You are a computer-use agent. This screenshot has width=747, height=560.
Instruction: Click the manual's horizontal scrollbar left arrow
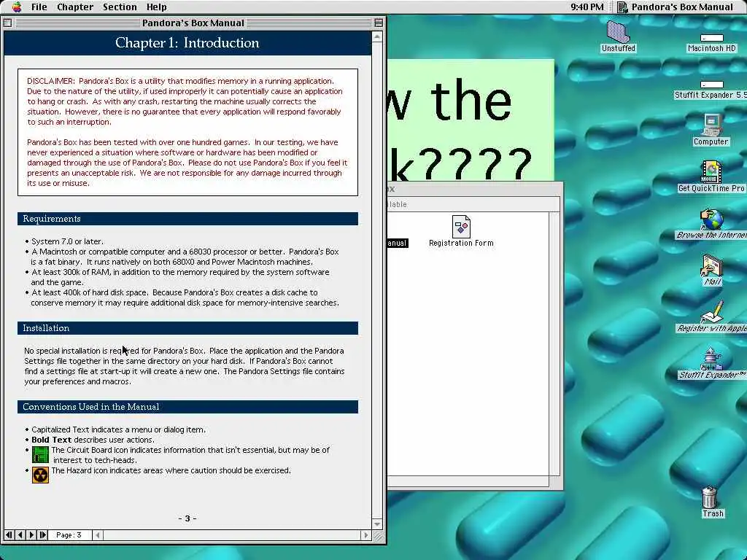click(x=98, y=534)
